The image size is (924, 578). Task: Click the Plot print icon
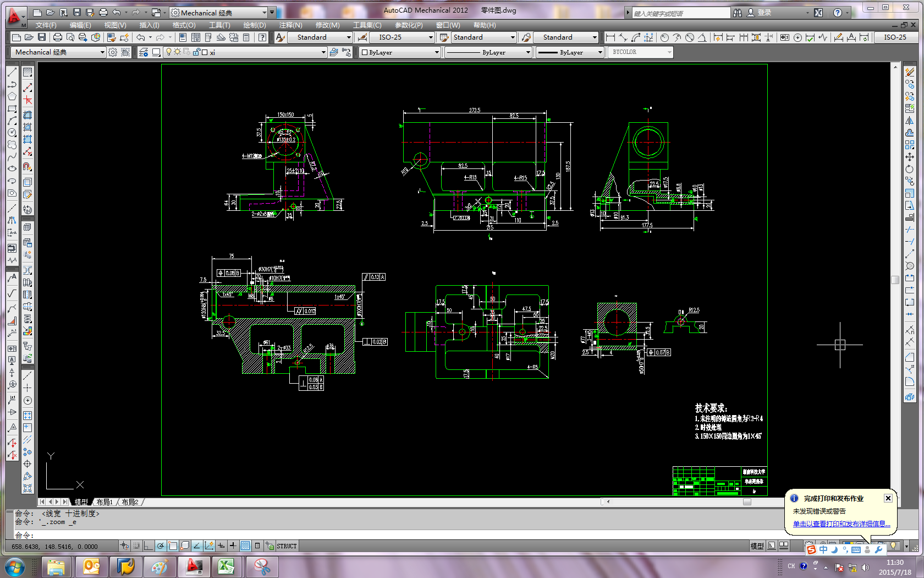coord(57,37)
